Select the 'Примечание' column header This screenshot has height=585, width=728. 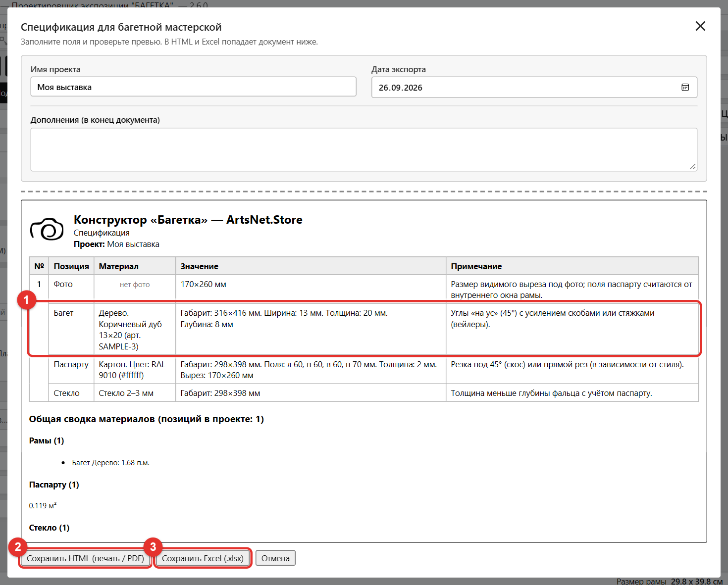(x=572, y=266)
